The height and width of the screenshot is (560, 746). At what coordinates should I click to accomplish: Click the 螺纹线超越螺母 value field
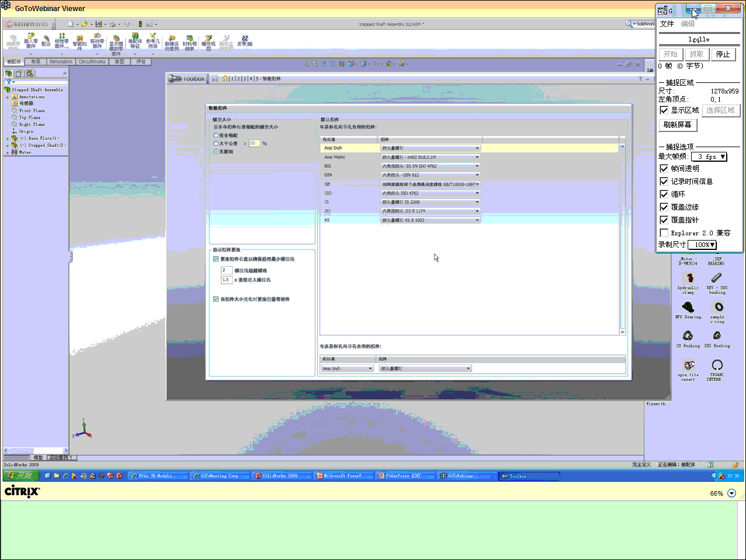(x=226, y=270)
